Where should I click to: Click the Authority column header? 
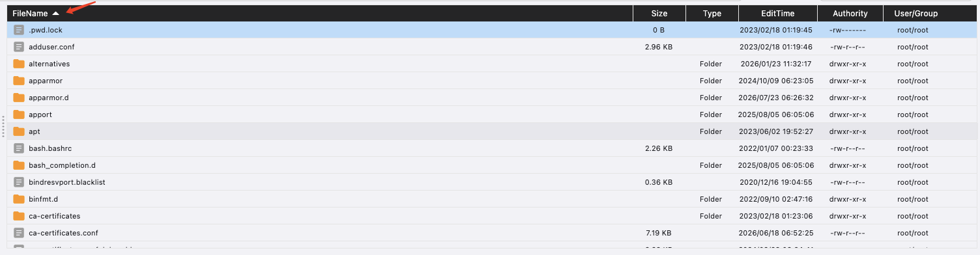(x=850, y=13)
